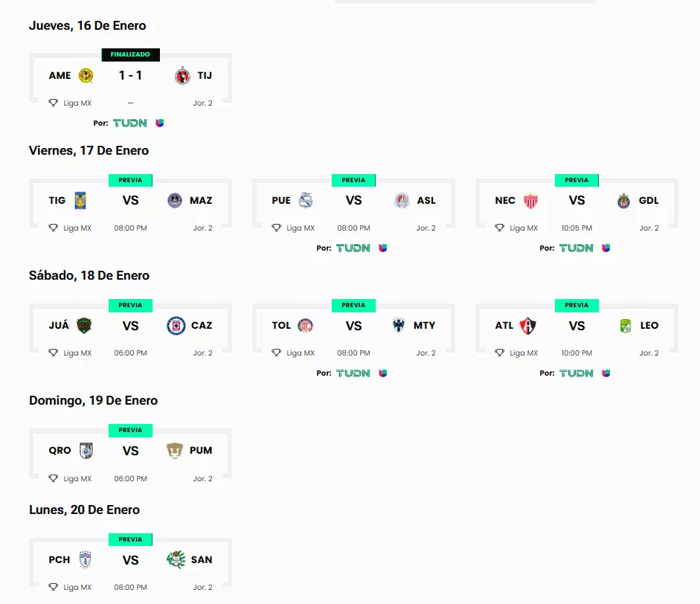Click the Monterrey Rayados crest
The image size is (700, 604).
[398, 326]
